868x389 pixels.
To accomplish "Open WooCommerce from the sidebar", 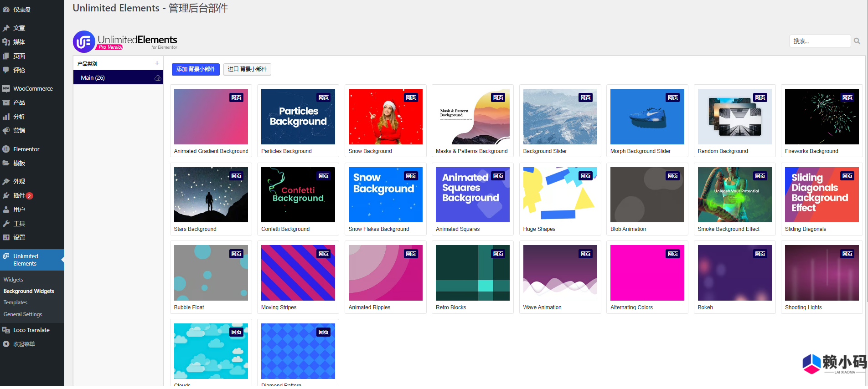I will [x=33, y=89].
